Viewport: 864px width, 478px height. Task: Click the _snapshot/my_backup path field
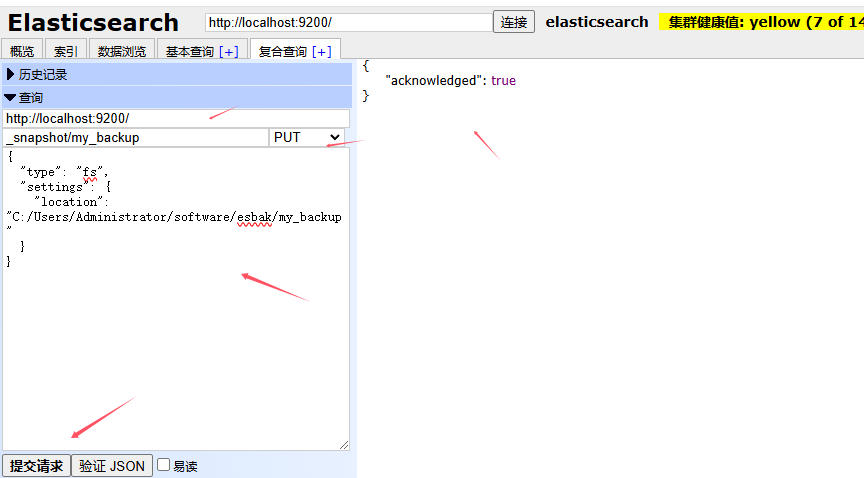135,137
